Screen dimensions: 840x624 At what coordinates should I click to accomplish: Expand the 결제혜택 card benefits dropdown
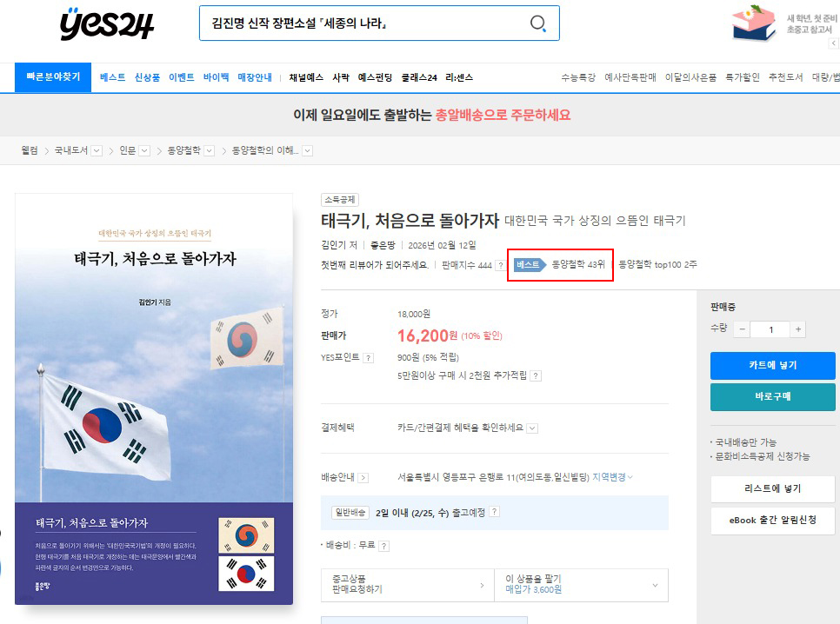click(532, 428)
